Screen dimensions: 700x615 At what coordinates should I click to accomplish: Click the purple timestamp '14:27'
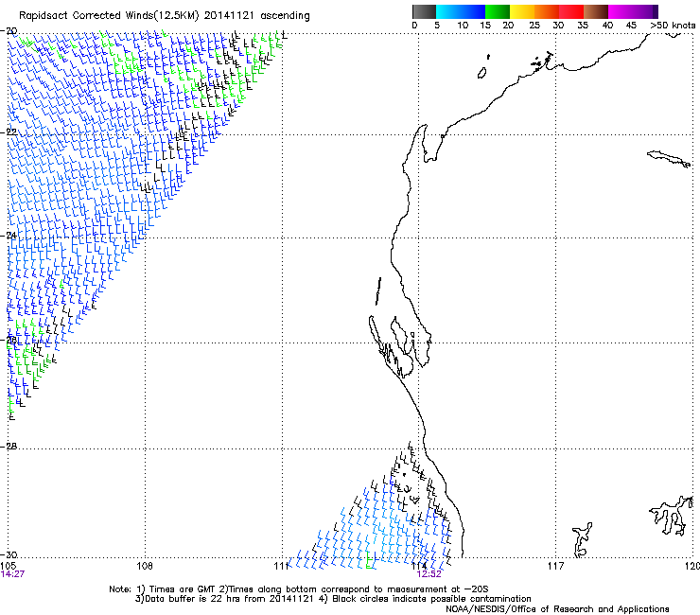[12, 574]
